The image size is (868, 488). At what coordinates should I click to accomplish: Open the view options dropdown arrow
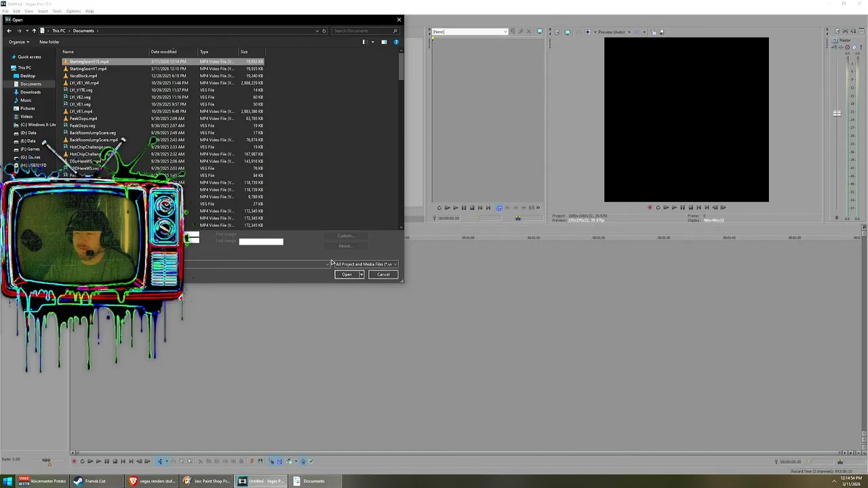coord(372,42)
